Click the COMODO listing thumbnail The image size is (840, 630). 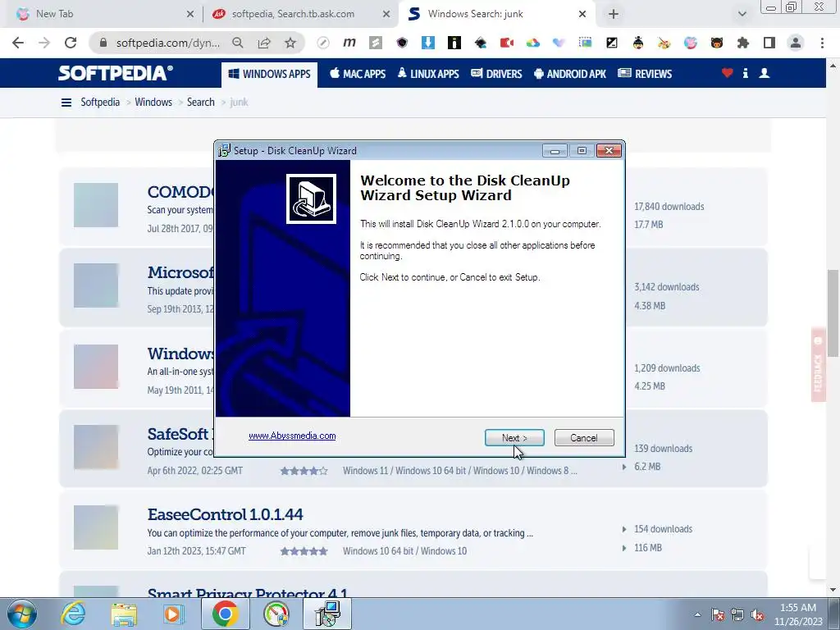[x=96, y=204]
